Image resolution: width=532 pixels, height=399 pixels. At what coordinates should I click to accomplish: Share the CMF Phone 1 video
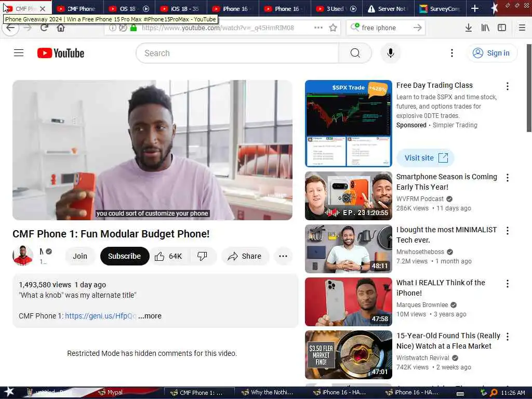[245, 256]
